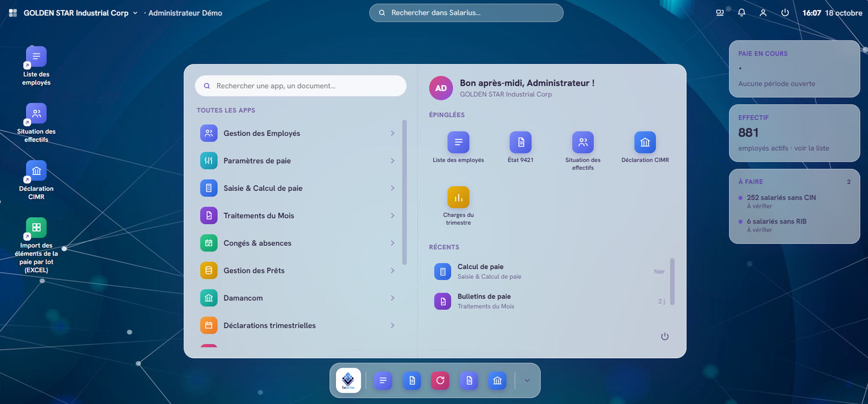The width and height of the screenshot is (868, 404).
Task: Expand the Gestion des Prêts chevron
Action: coord(392,271)
